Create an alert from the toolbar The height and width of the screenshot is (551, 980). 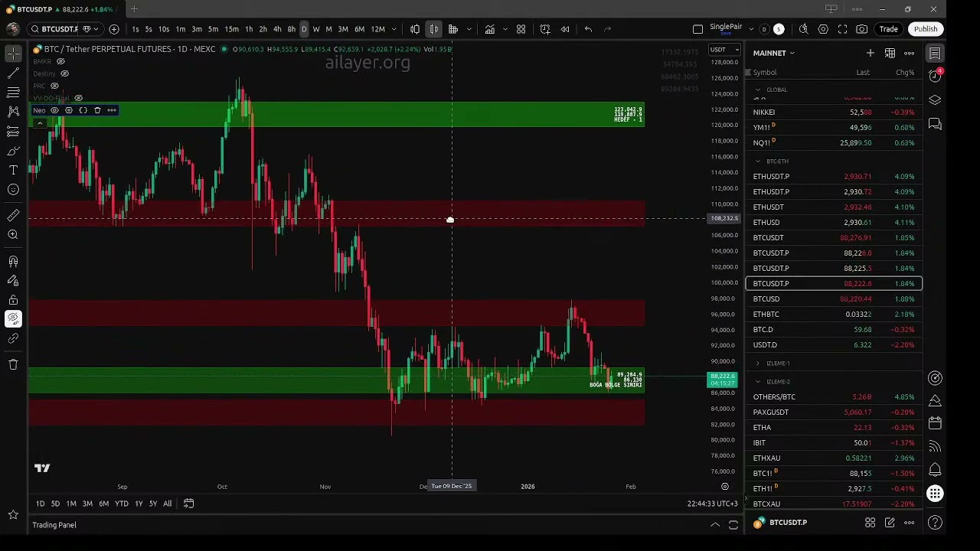tap(545, 29)
